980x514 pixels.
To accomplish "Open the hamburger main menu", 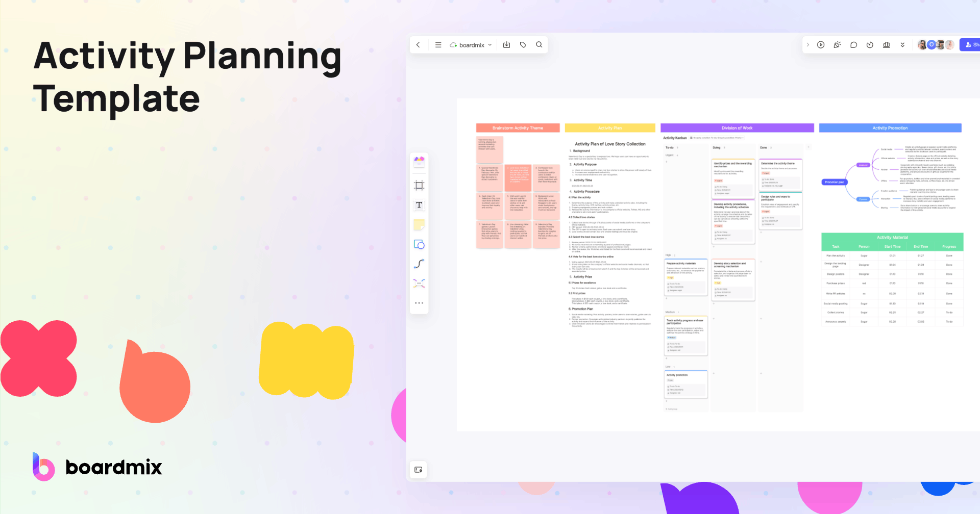I will (x=438, y=44).
